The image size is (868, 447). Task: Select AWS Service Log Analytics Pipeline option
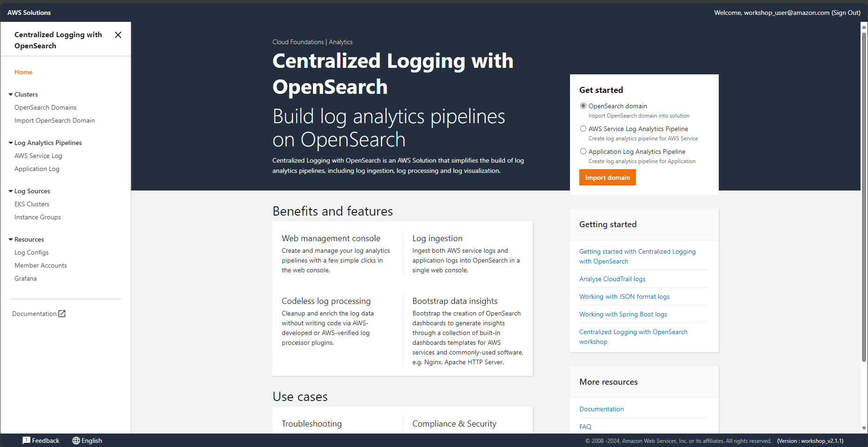[583, 128]
